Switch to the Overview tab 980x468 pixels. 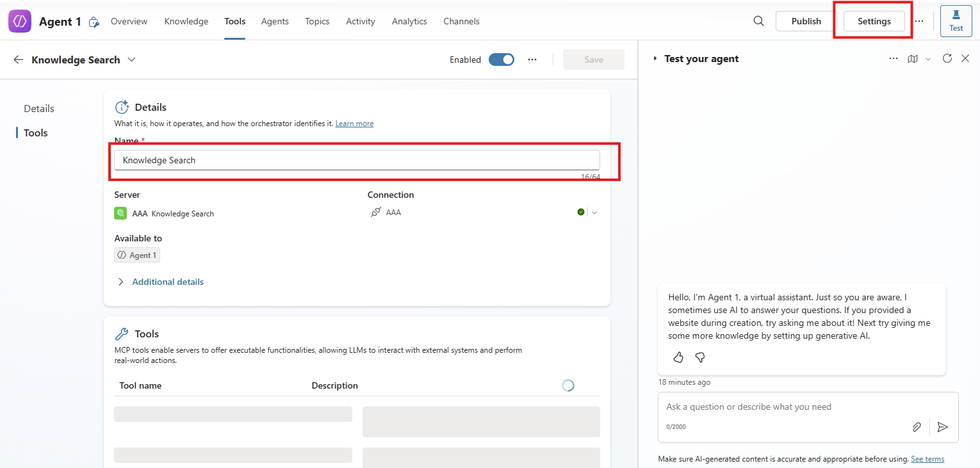click(x=129, y=21)
